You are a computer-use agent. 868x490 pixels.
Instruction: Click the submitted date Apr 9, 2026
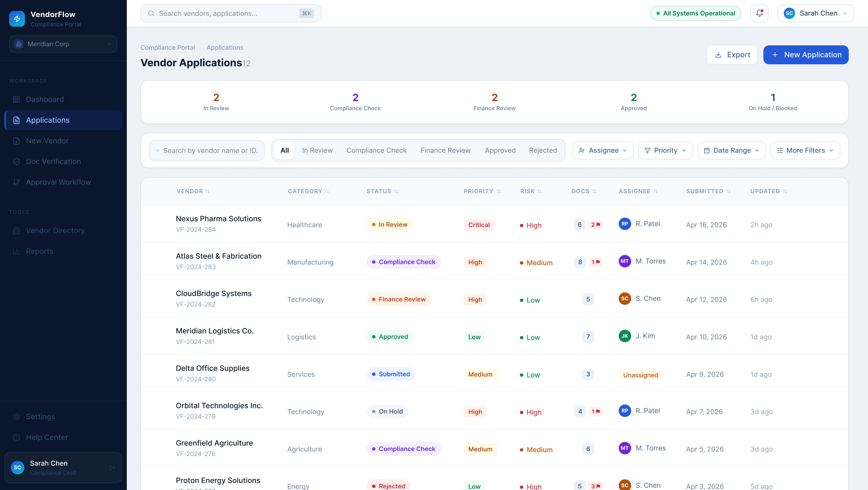(705, 374)
